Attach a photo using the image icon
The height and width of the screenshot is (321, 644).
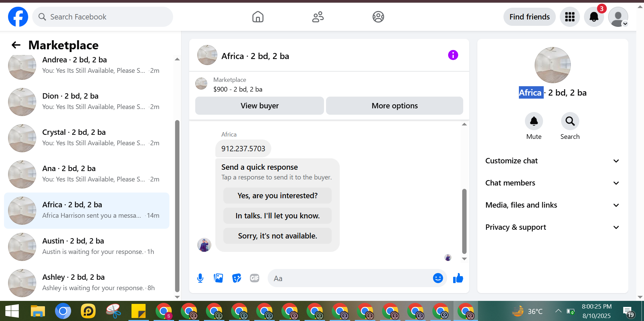tap(218, 278)
